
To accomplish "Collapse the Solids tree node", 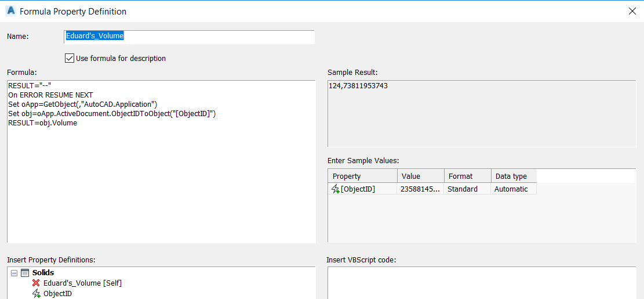I will [14, 273].
